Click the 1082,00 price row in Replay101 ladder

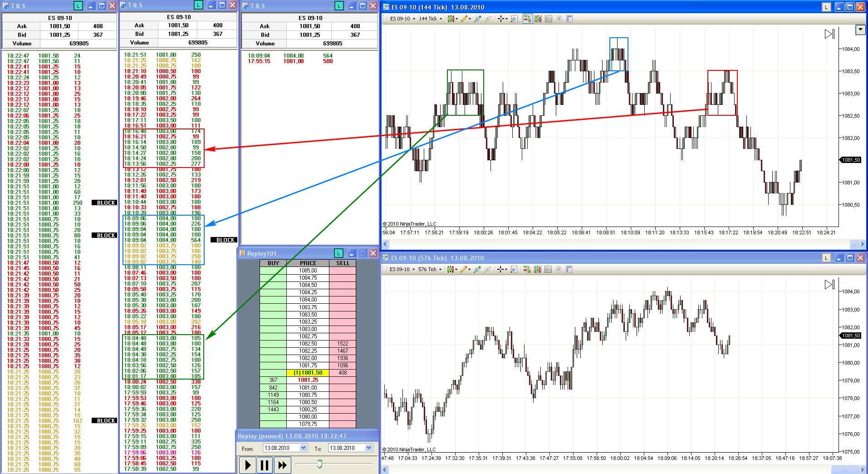(308, 358)
